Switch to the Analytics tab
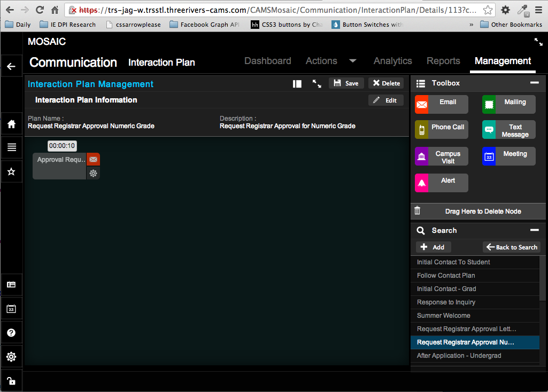The image size is (548, 392). (x=392, y=61)
